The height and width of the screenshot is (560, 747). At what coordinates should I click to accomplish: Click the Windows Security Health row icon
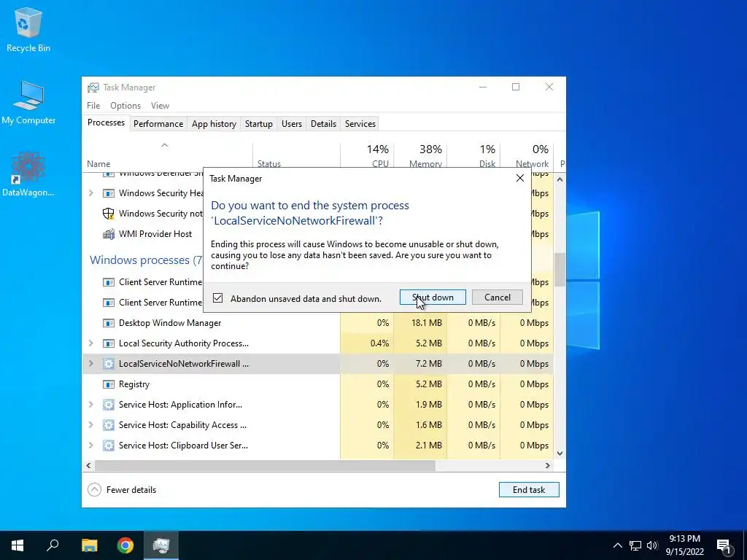pos(109,193)
